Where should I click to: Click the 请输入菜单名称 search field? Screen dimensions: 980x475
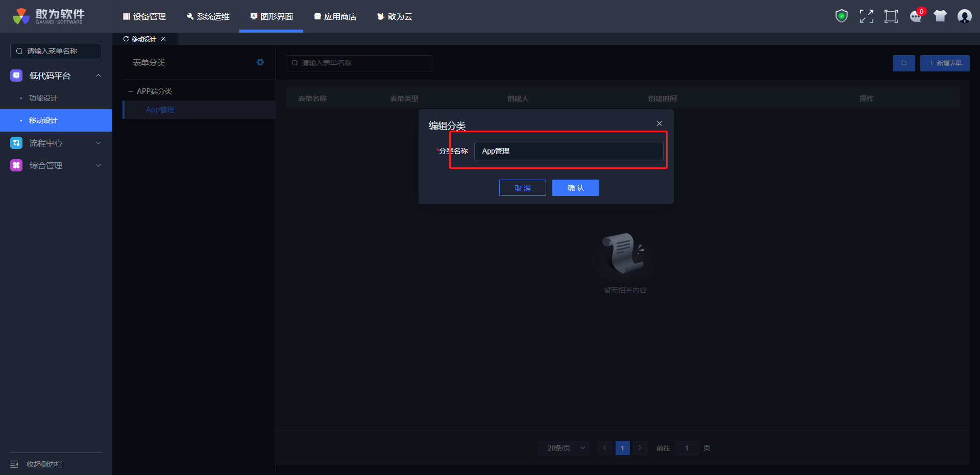coord(56,51)
